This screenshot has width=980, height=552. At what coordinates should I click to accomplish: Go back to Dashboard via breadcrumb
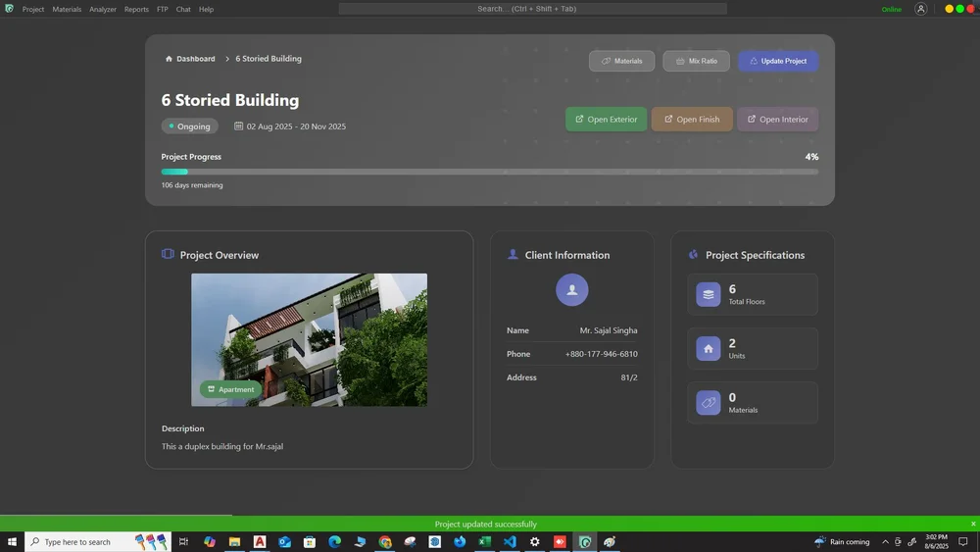pos(195,59)
